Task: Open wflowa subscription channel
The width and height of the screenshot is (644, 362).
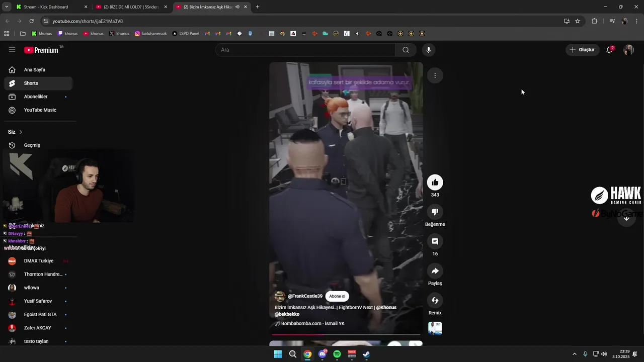Action: (38, 288)
